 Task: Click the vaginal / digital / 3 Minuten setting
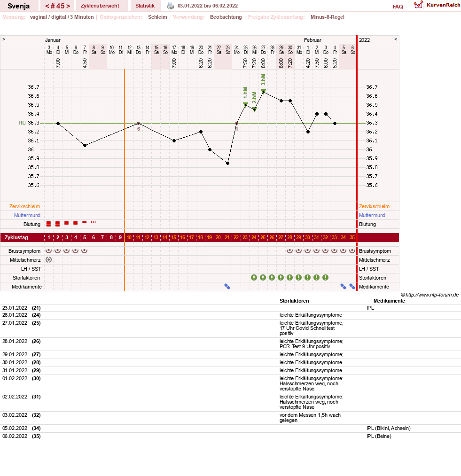(x=62, y=17)
